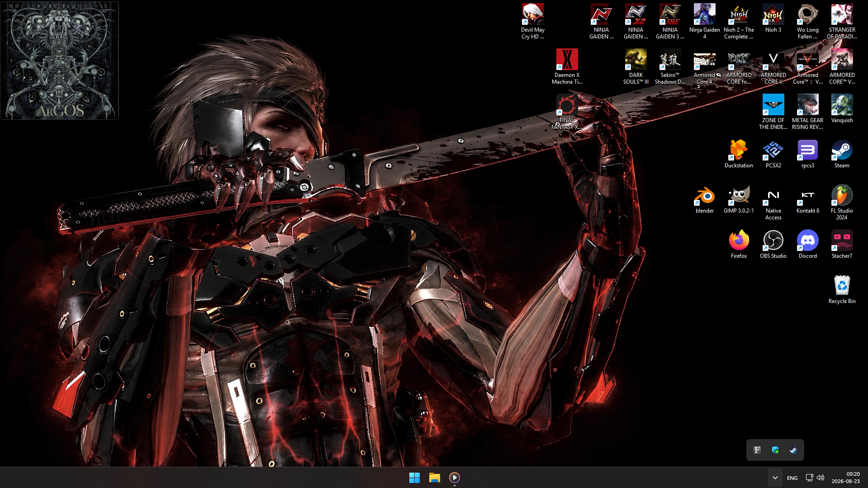This screenshot has width=868, height=488.
Task: Select the Firefox desktop icon
Action: pos(739,244)
